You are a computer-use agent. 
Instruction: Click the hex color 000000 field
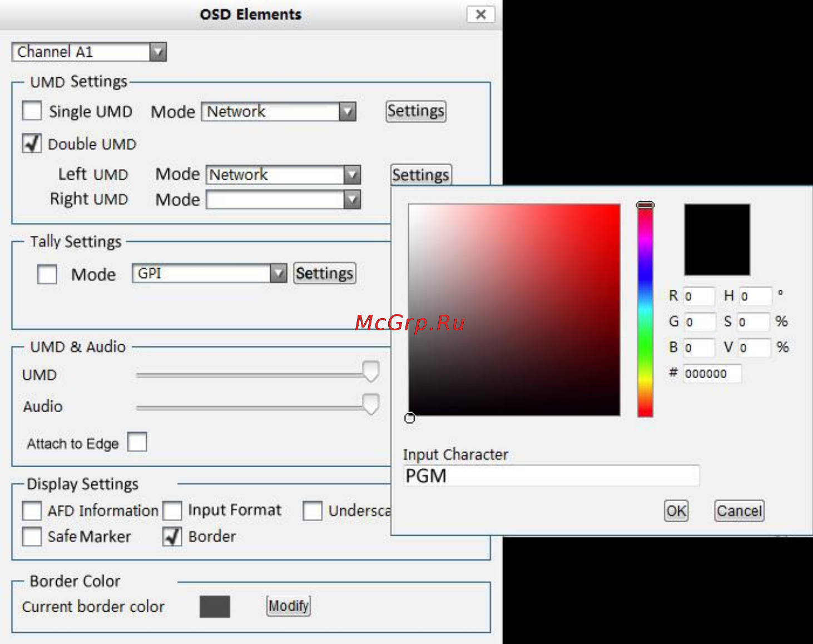712,374
